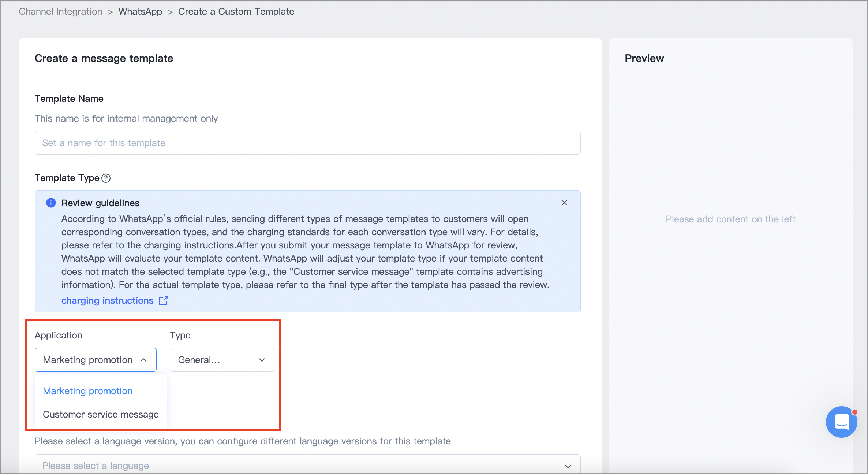
Task: Select Customer service message option
Action: pos(101,414)
